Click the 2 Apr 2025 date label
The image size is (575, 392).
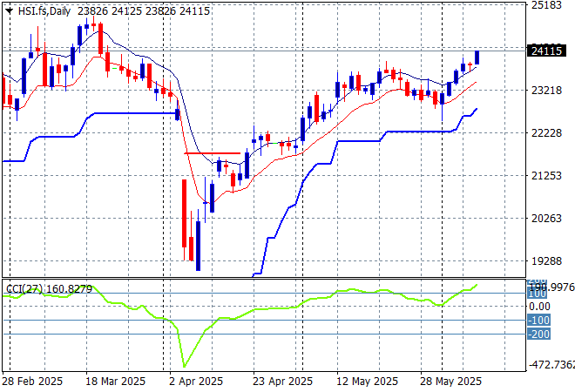pyautogui.click(x=196, y=382)
